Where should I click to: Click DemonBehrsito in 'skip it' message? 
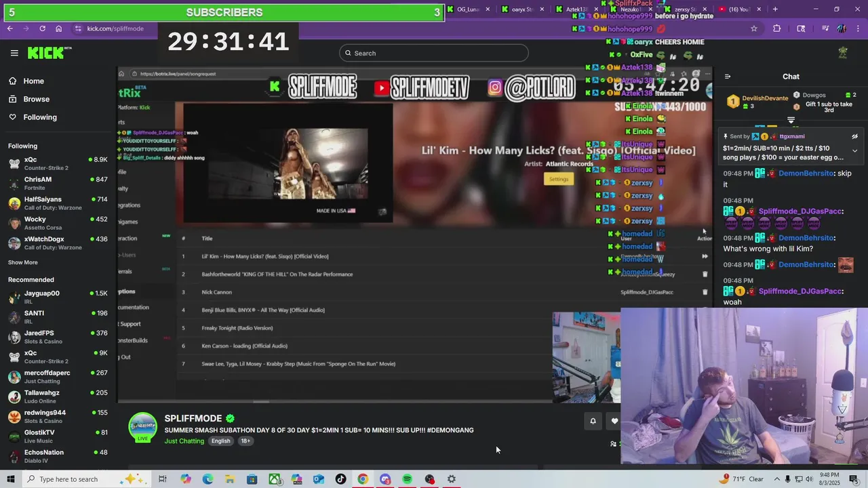tap(806, 174)
